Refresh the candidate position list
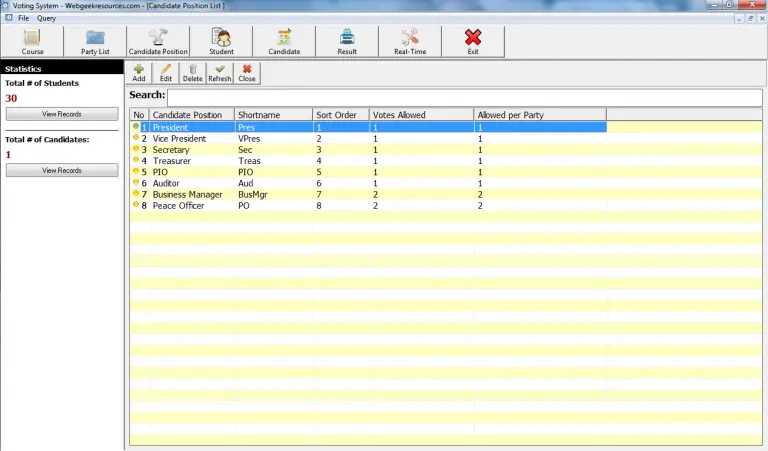The width and height of the screenshot is (768, 451). pos(219,72)
